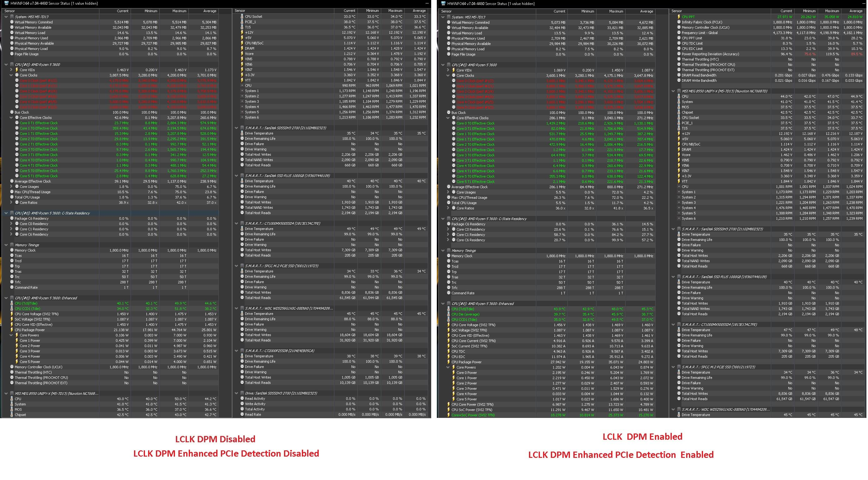Select the Total Activity sensor row
The width and height of the screenshot is (868, 480).
[x=255, y=409]
